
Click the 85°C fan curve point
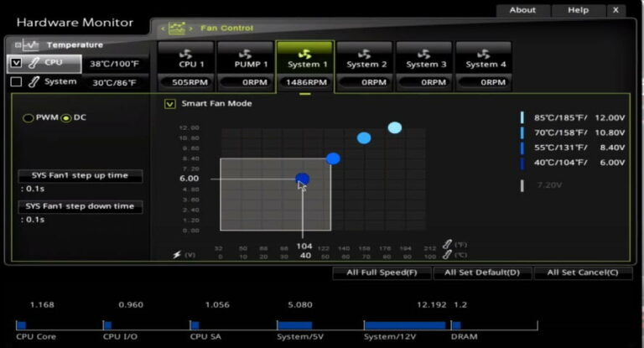pyautogui.click(x=395, y=127)
